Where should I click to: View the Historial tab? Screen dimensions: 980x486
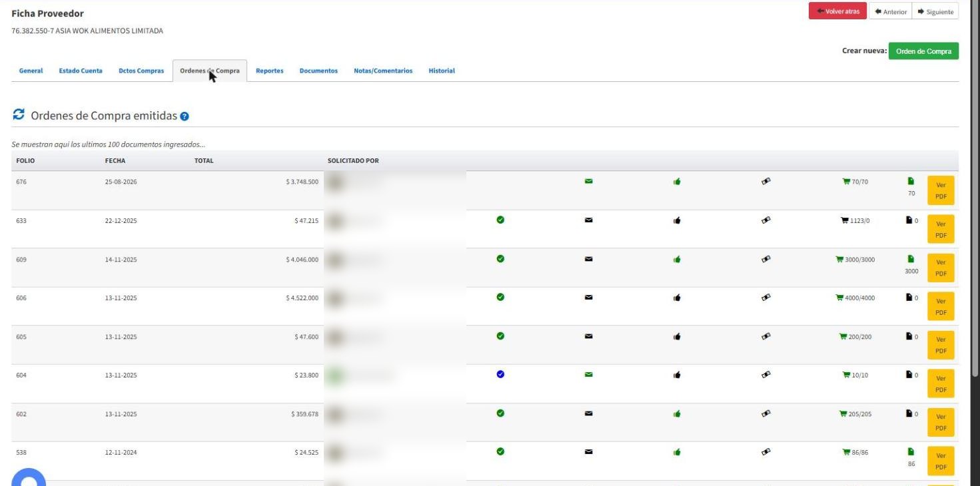click(442, 71)
